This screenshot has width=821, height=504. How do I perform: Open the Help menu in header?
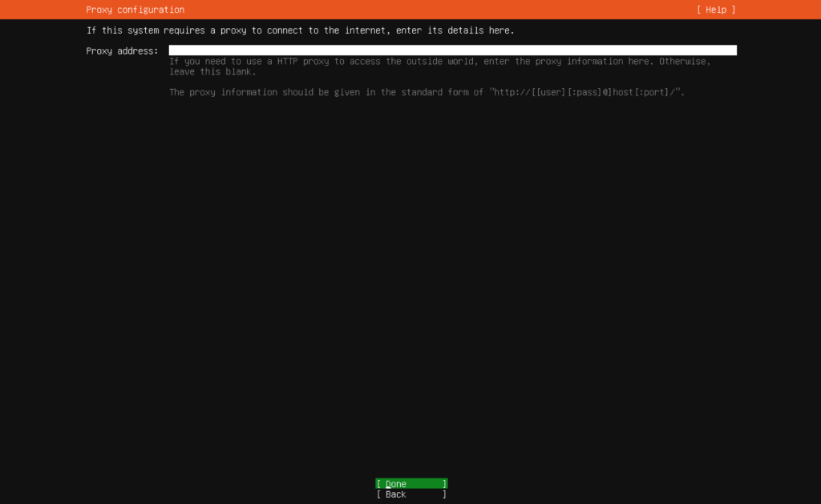(x=715, y=10)
